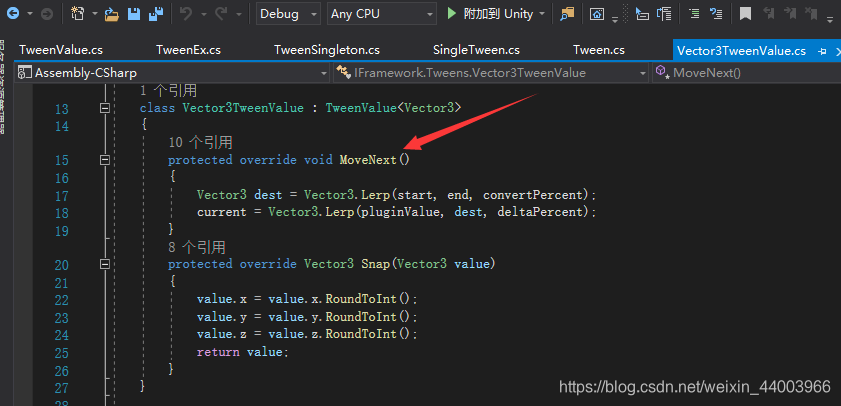Open the MoveNext() member dropdown

746,73
